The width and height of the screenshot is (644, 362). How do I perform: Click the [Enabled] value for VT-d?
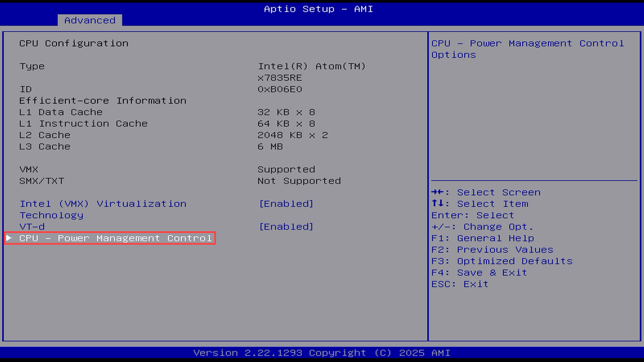(285, 227)
